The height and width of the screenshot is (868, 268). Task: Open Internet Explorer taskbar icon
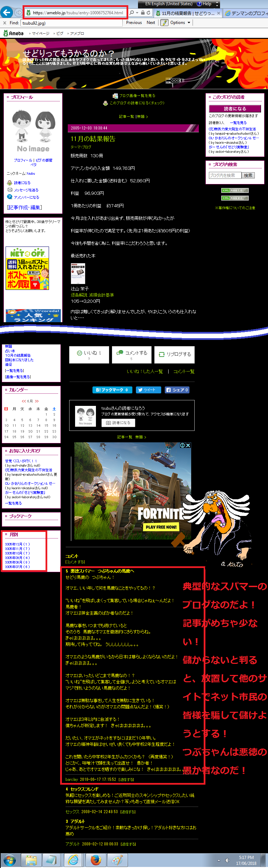(73, 860)
